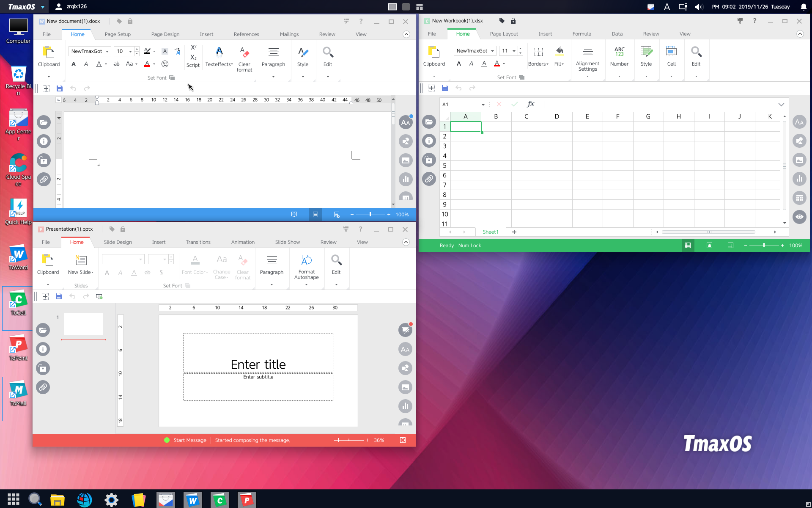Open ToWord from the taskbar
Image resolution: width=812 pixels, height=508 pixels.
coord(192,500)
